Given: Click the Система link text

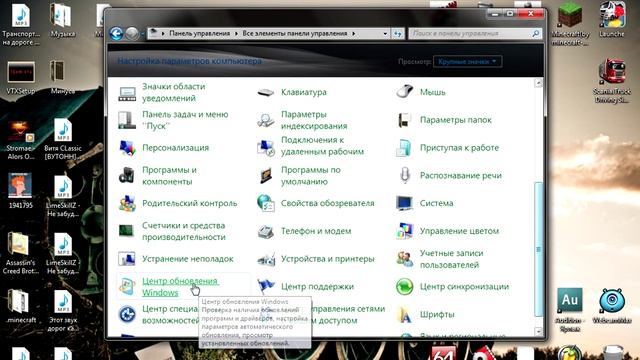Looking at the screenshot, I should click(436, 203).
